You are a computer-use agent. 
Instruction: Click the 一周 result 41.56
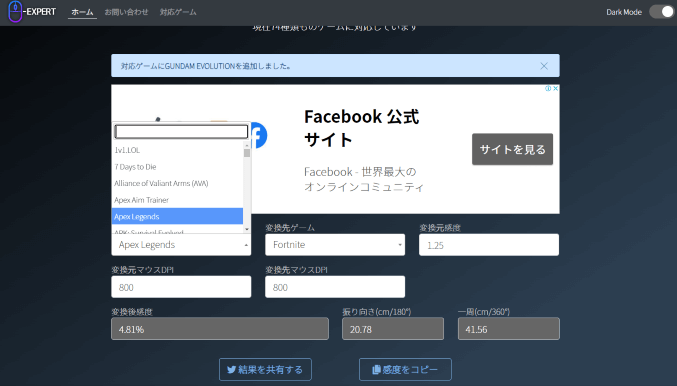(x=509, y=329)
